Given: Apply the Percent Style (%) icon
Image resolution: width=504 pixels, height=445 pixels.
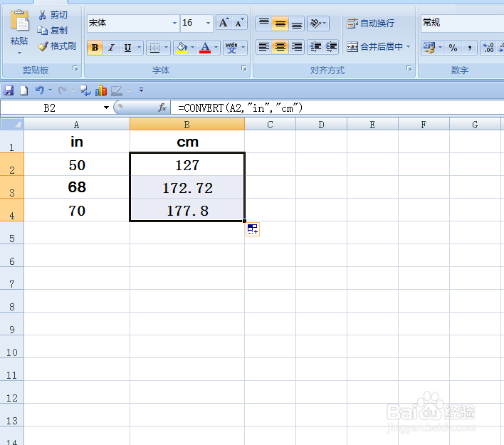Looking at the screenshot, I should [453, 48].
